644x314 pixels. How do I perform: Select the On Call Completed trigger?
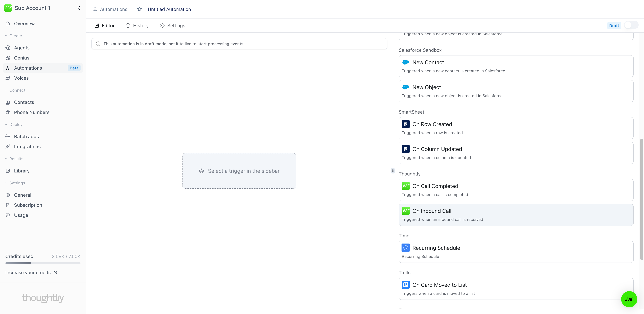(x=516, y=190)
